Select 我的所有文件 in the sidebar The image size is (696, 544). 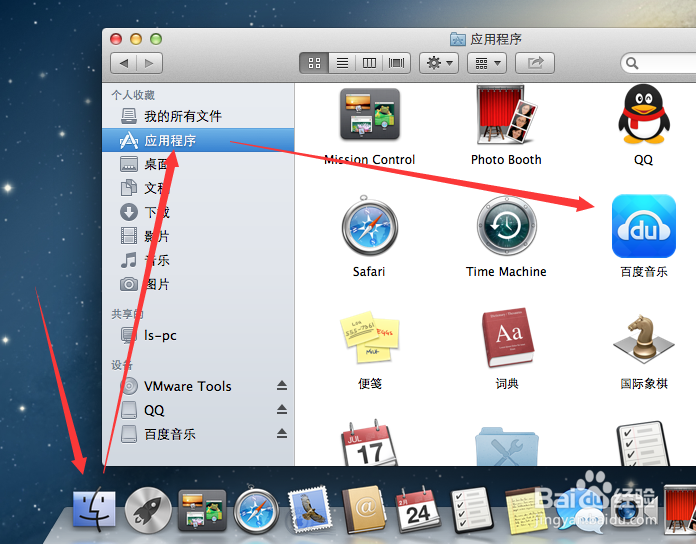(x=198, y=116)
